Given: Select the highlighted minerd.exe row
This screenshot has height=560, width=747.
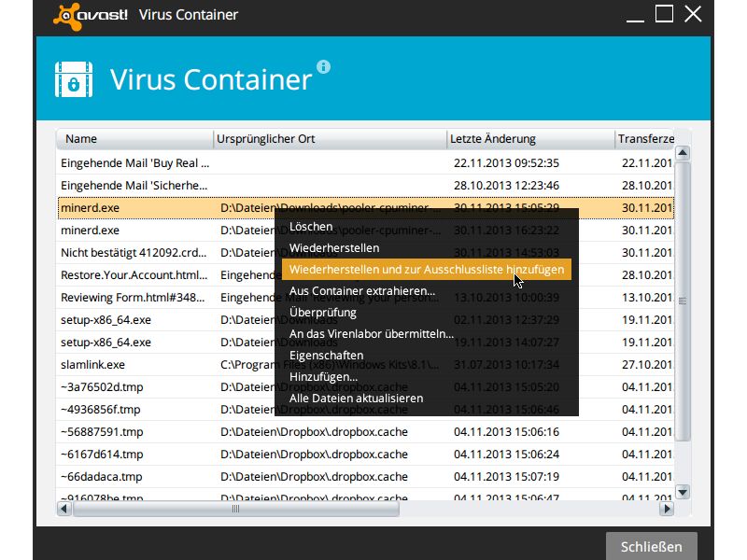Looking at the screenshot, I should (x=365, y=207).
